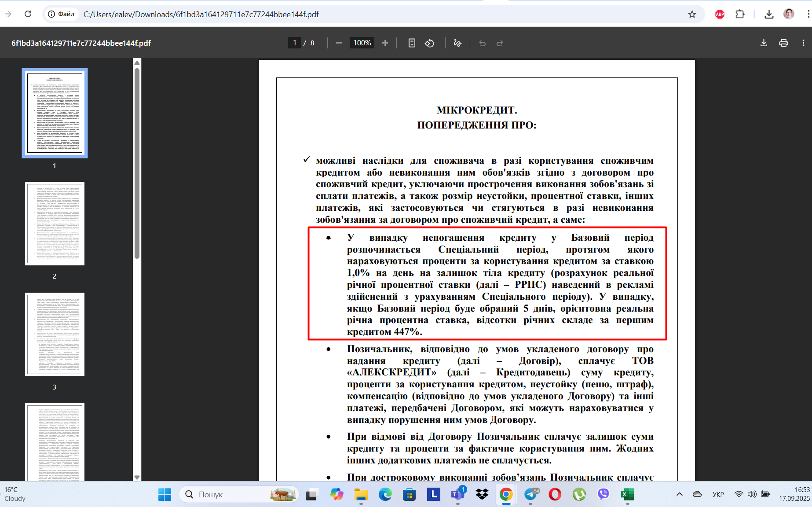The width and height of the screenshot is (812, 507).
Task: Reload the page in the browser
Action: [28, 14]
